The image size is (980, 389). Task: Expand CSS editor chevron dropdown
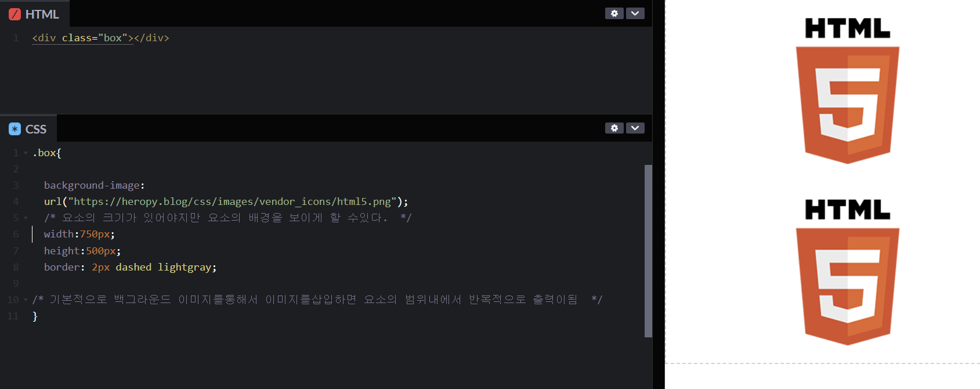click(x=635, y=128)
